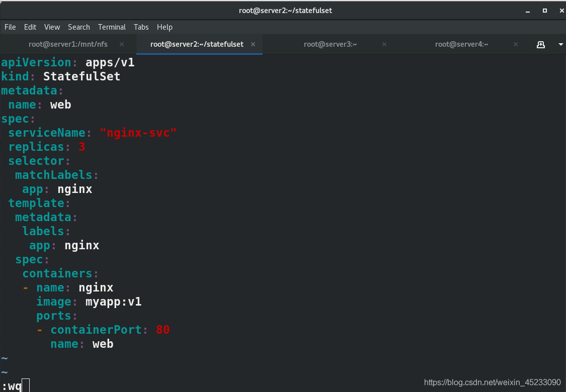Open the Help menu

[x=165, y=27]
